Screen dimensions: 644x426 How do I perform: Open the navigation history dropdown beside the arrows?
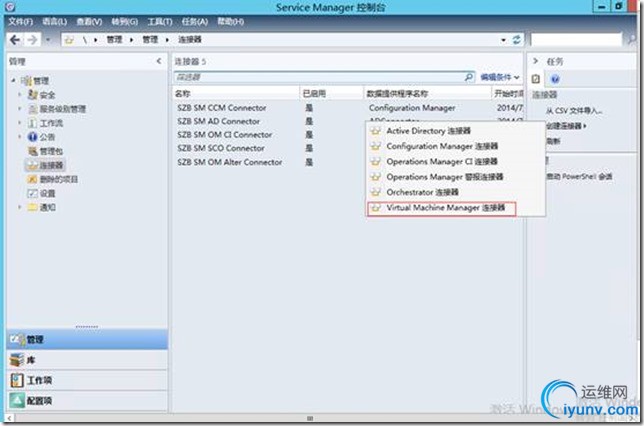(x=48, y=40)
